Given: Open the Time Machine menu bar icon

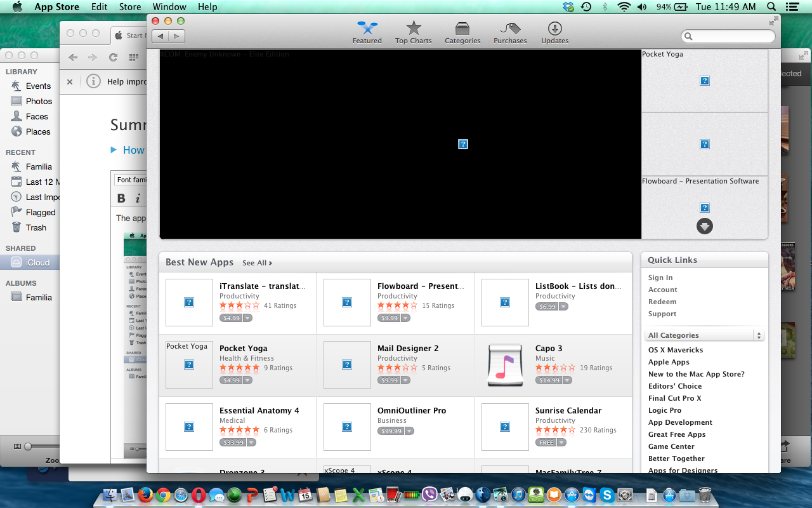Looking at the screenshot, I should [x=586, y=7].
